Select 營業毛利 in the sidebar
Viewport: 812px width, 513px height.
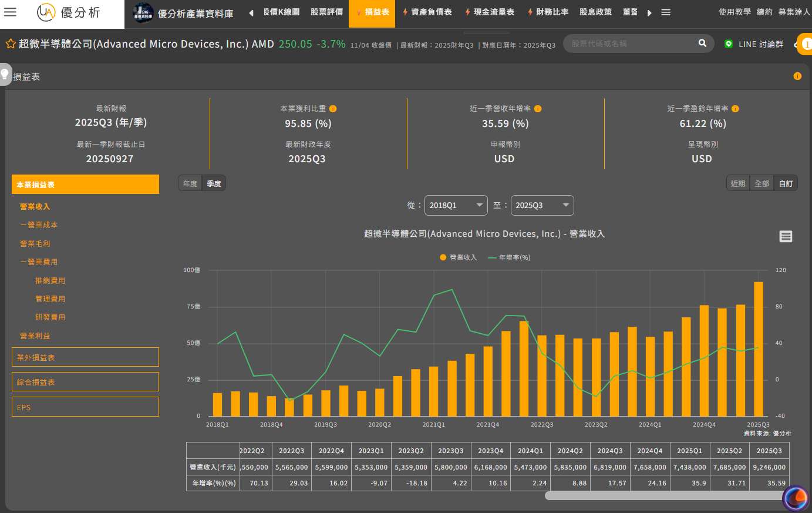pos(35,244)
